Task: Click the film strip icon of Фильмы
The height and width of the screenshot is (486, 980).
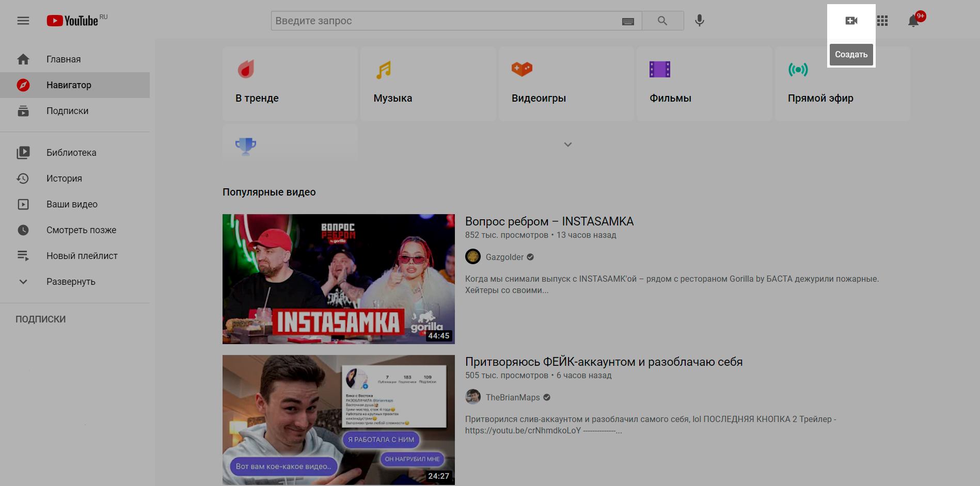Action: (660, 69)
